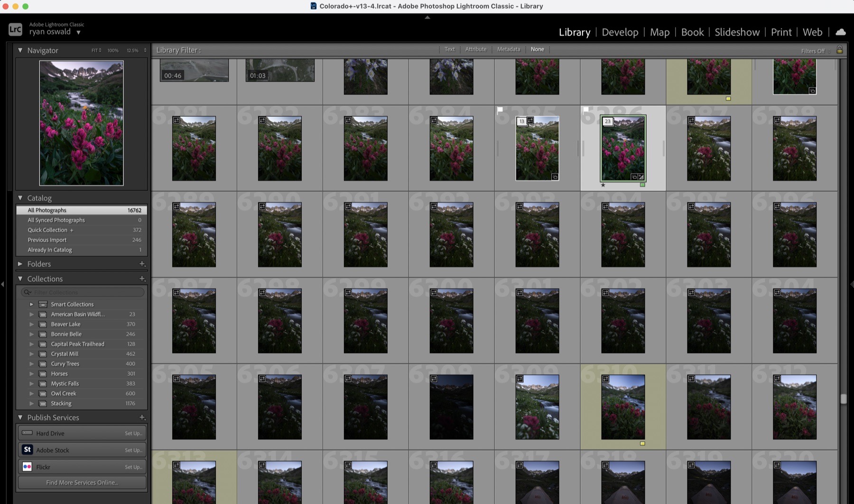Collapse the Navigator panel
The height and width of the screenshot is (504, 854).
(20, 50)
